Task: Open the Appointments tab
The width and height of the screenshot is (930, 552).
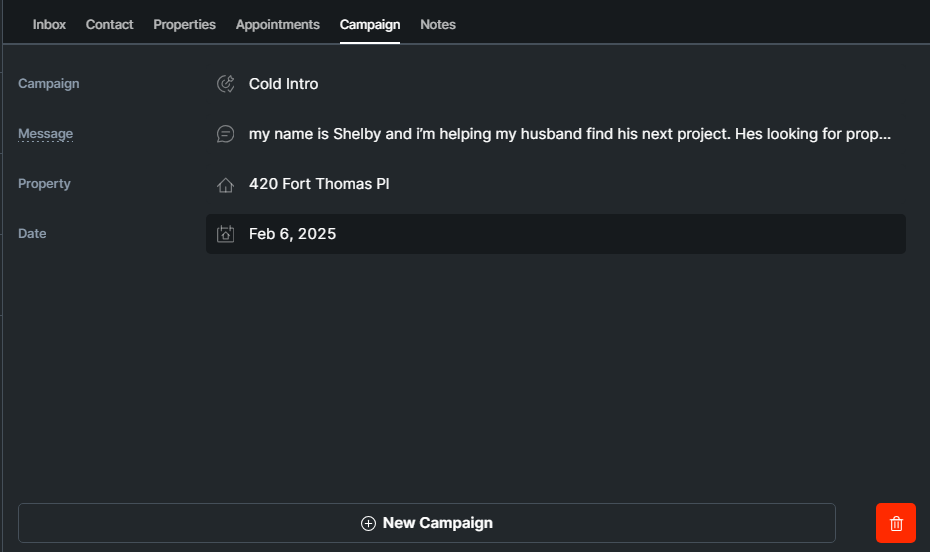Action: click(278, 24)
